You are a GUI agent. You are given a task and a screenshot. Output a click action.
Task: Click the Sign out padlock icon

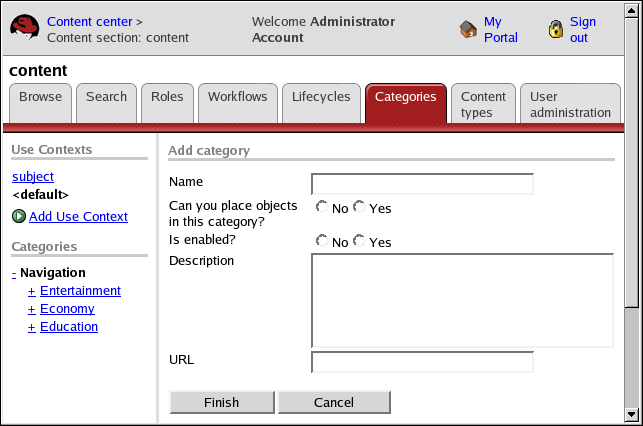click(x=556, y=30)
